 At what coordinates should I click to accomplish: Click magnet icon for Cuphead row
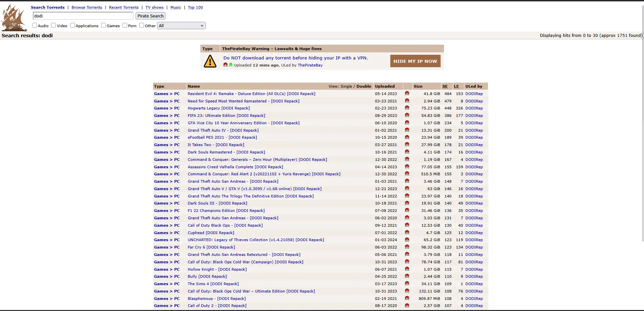click(x=407, y=232)
